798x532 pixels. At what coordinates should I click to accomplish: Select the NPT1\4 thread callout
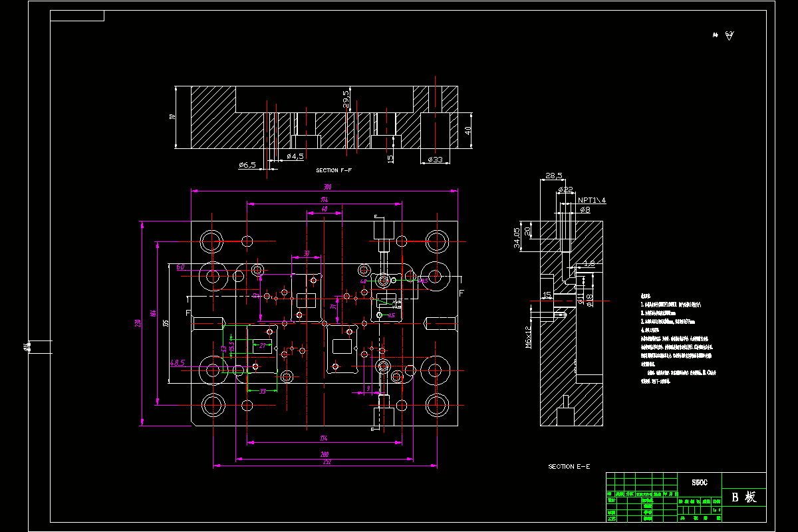tap(592, 199)
